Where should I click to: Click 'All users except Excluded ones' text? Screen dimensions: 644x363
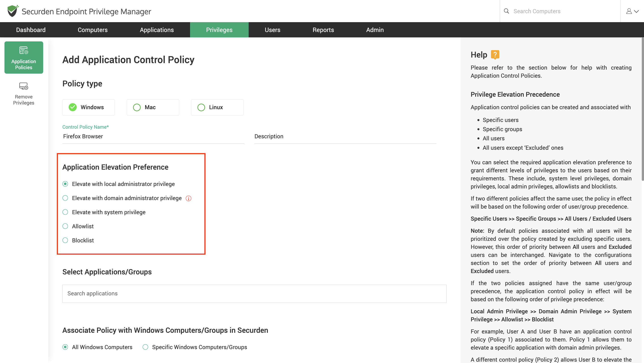[523, 148]
